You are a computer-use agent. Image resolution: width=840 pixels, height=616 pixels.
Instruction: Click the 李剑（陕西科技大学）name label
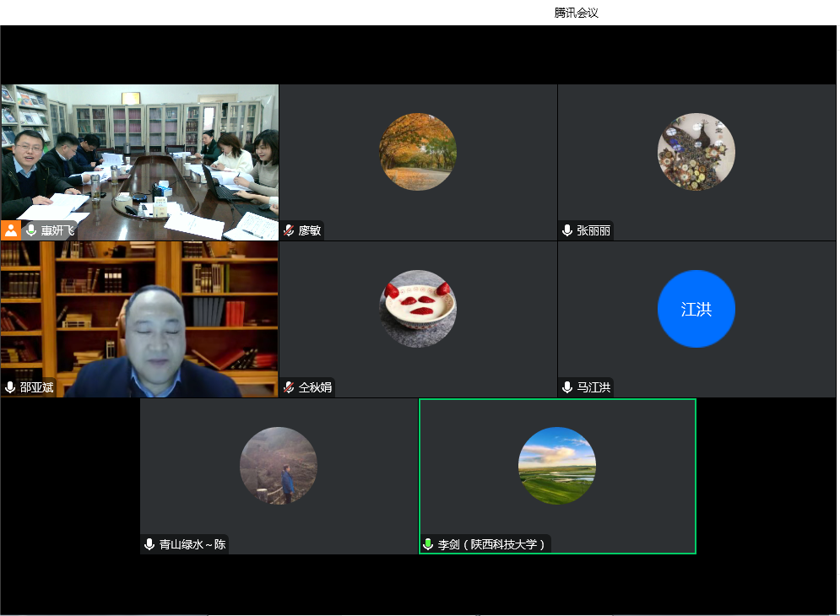point(491,544)
